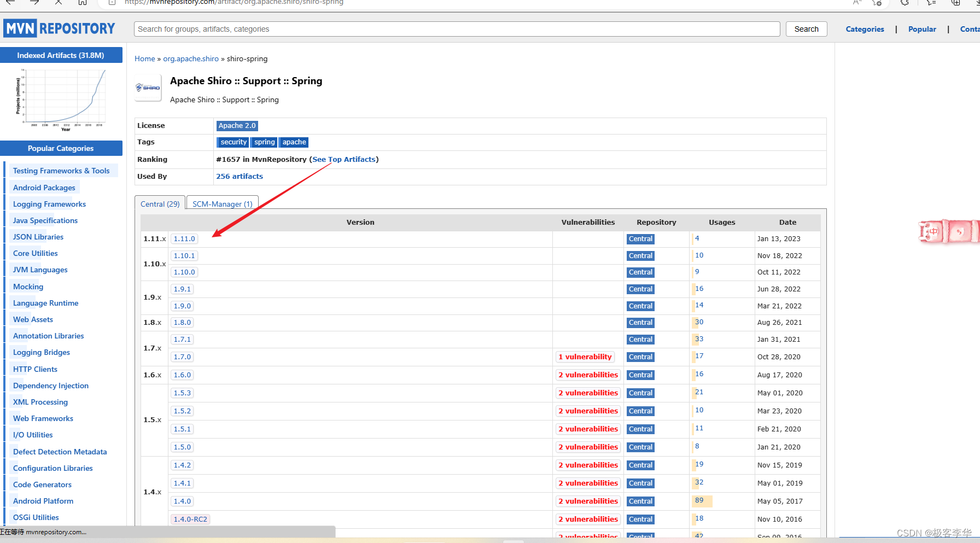Open See Top Artifacts link
This screenshot has width=980, height=543.
point(344,159)
